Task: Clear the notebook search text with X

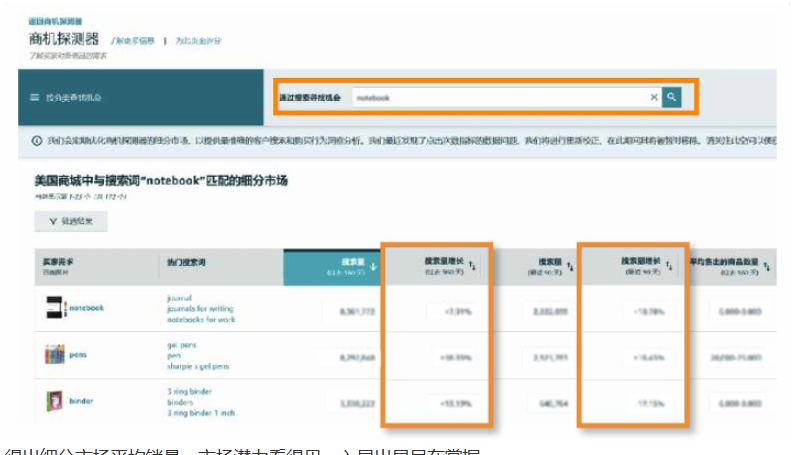Action: [654, 97]
